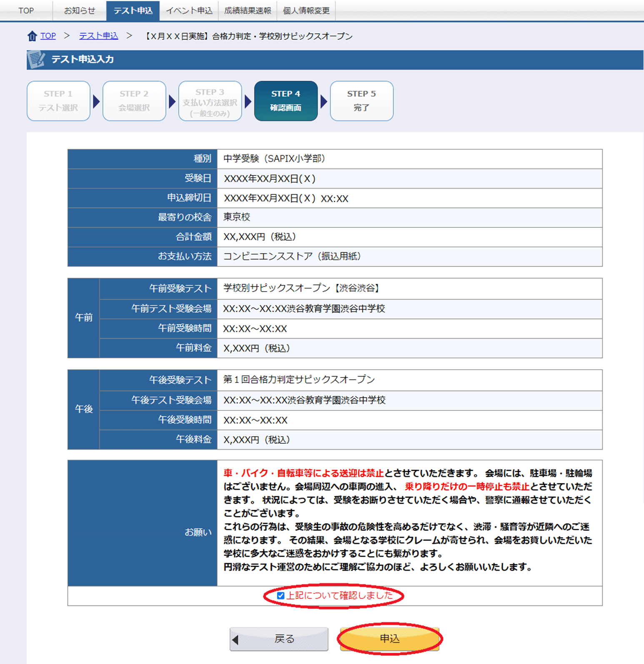The height and width of the screenshot is (664, 644).
Task: Click the left triangle on 戻る button
Action: coord(236,639)
